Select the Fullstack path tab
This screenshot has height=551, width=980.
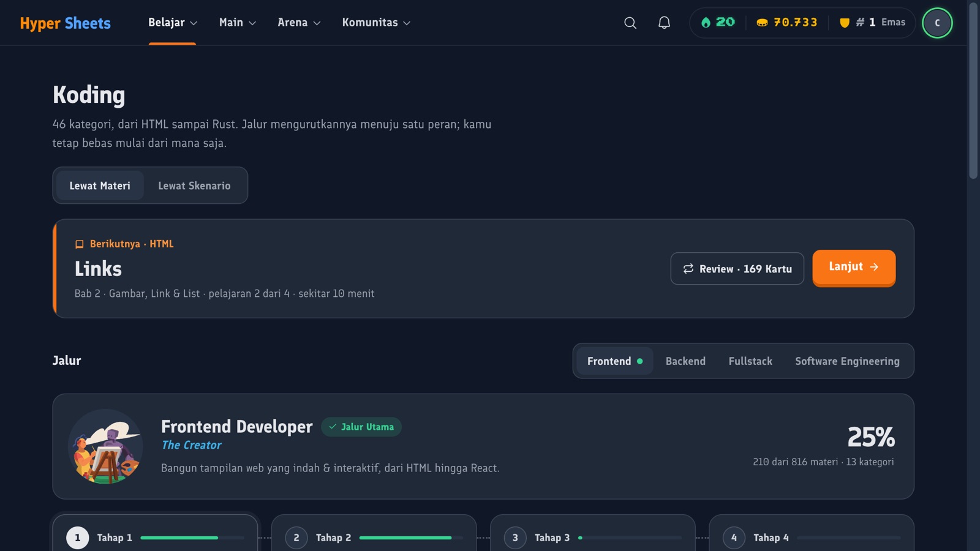(x=750, y=361)
